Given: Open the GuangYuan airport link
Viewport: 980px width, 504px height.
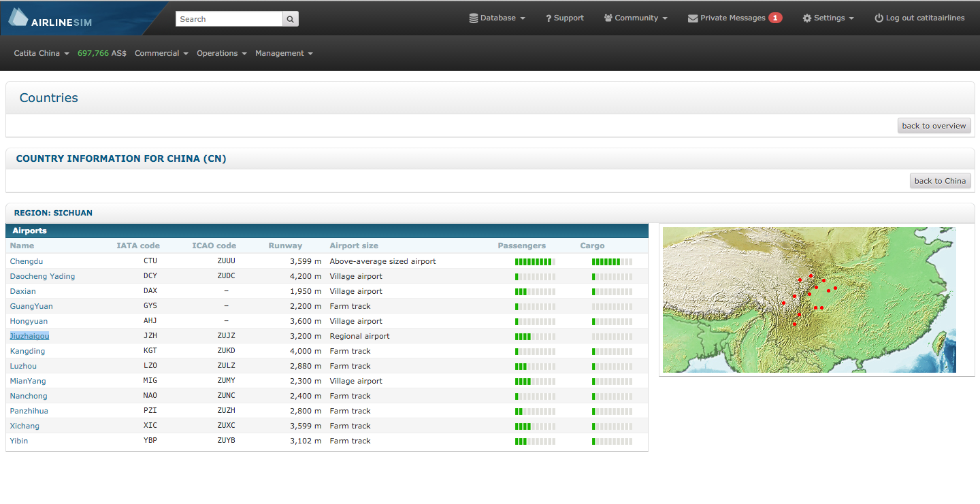Looking at the screenshot, I should [31, 306].
